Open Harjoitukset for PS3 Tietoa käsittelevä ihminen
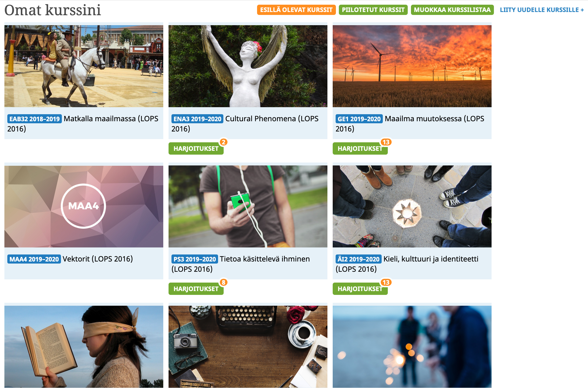This screenshot has height=388, width=588. pos(196,289)
